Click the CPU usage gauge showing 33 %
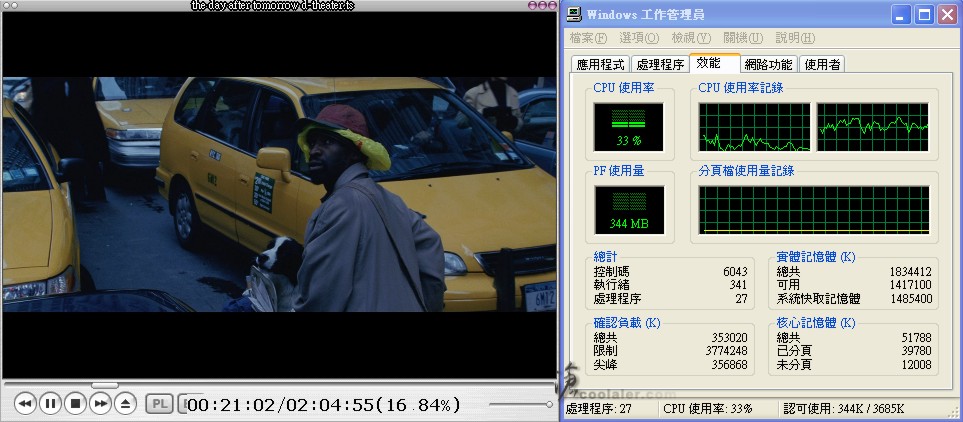 (x=628, y=127)
